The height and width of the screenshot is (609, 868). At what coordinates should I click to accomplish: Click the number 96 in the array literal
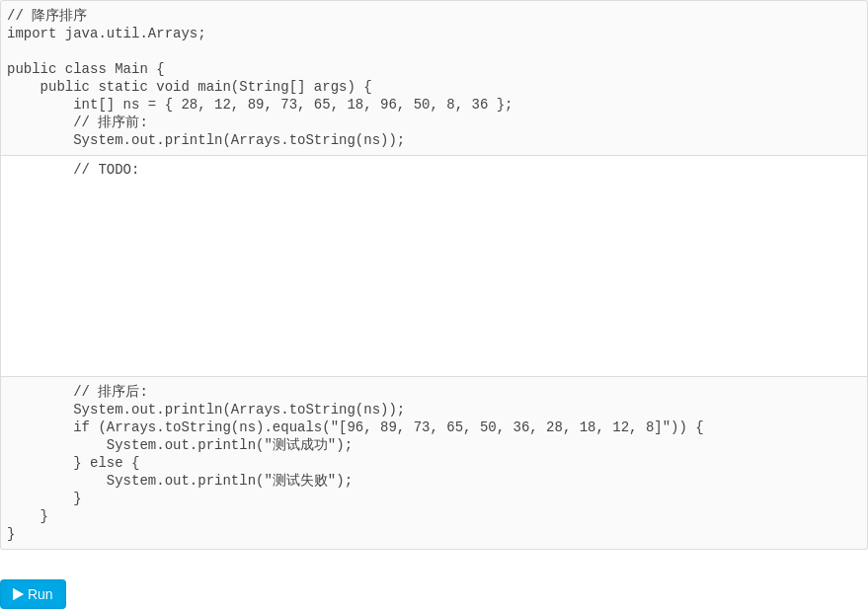[388, 104]
